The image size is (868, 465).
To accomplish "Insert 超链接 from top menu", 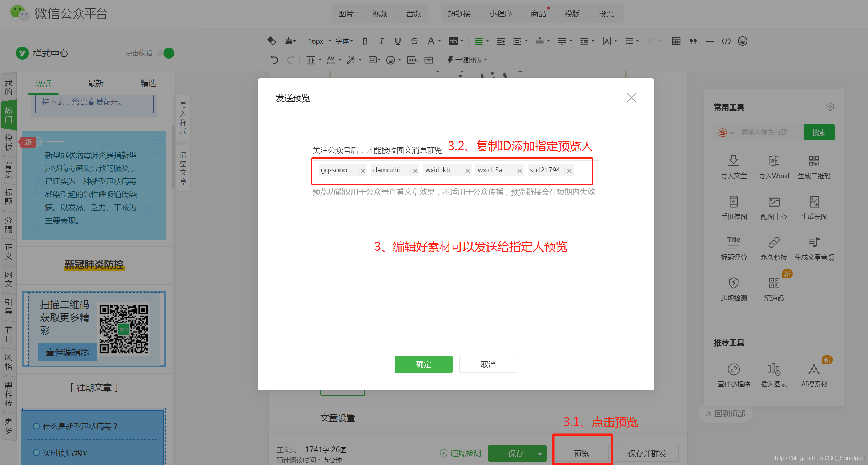I will point(459,13).
